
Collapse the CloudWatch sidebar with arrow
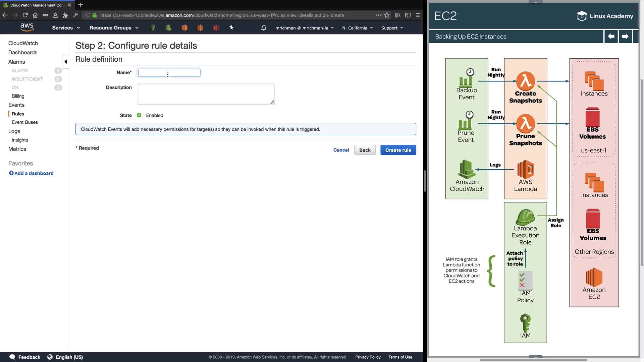click(66, 62)
